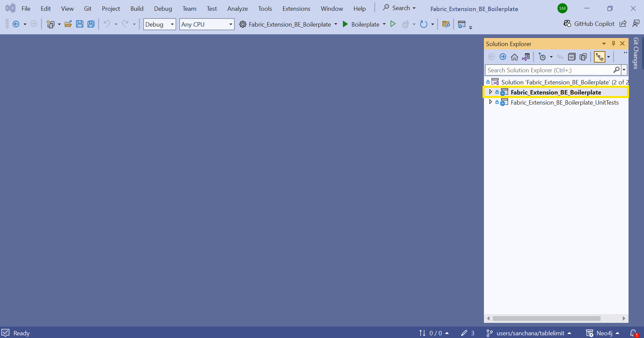Toggle Show All Files icon in Solution Explorer
This screenshot has height=338, width=644.
click(583, 57)
